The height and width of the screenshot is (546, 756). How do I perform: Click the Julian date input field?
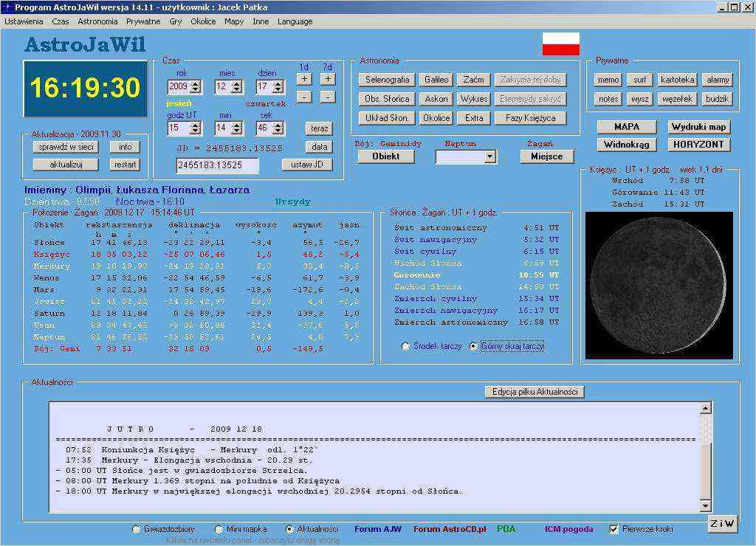[217, 166]
